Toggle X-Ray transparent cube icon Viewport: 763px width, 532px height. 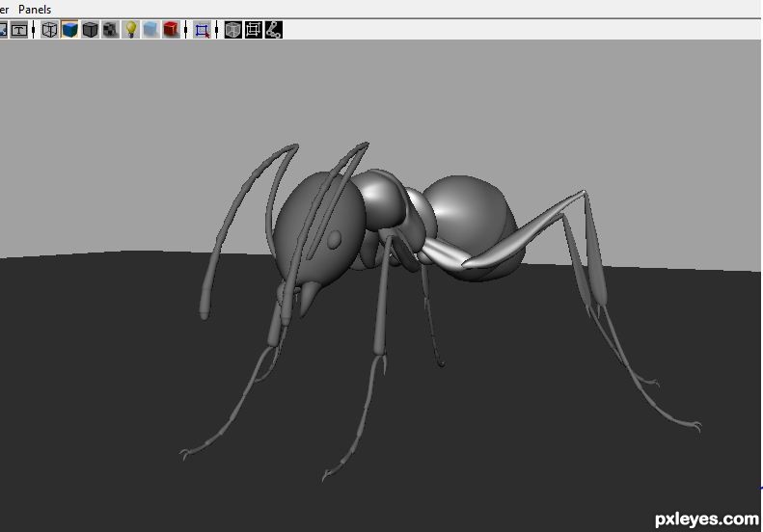tap(233, 30)
